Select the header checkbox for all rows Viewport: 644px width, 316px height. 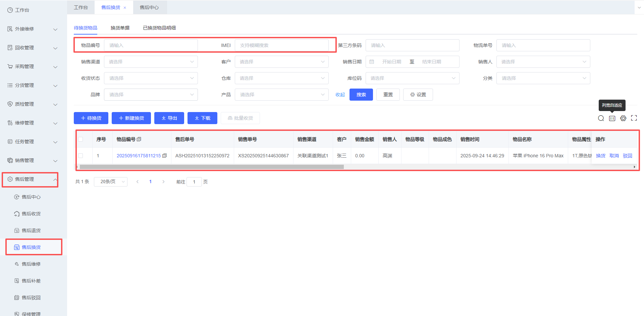[80, 139]
